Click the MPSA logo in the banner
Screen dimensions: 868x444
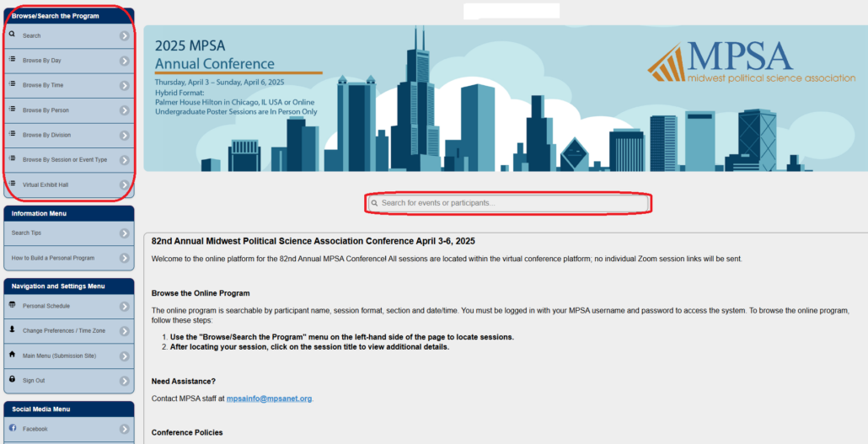(x=752, y=62)
